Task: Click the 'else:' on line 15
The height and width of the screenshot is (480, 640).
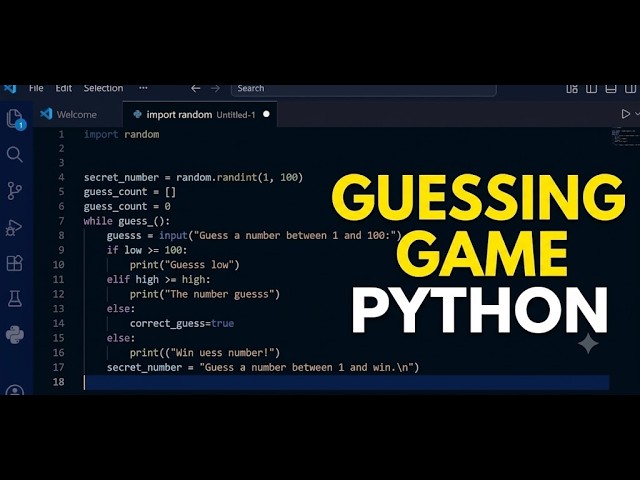Action: (x=121, y=338)
